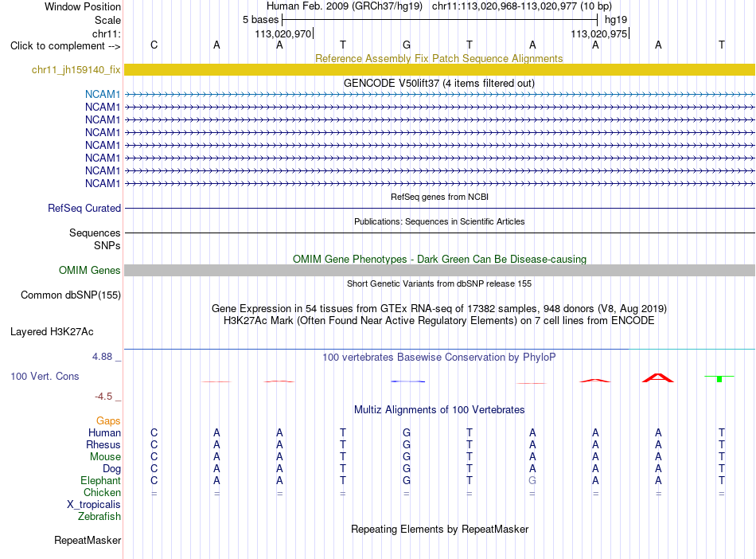Click 'Human Feb. 2009 (GRCh37/hg19)' assembly text
Screen dimensions: 756x559
[345, 6]
